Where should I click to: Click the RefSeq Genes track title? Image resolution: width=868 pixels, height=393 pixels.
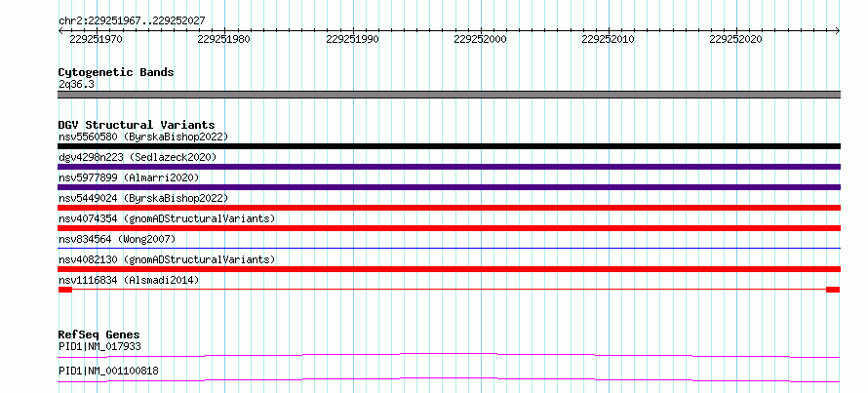[x=99, y=334]
